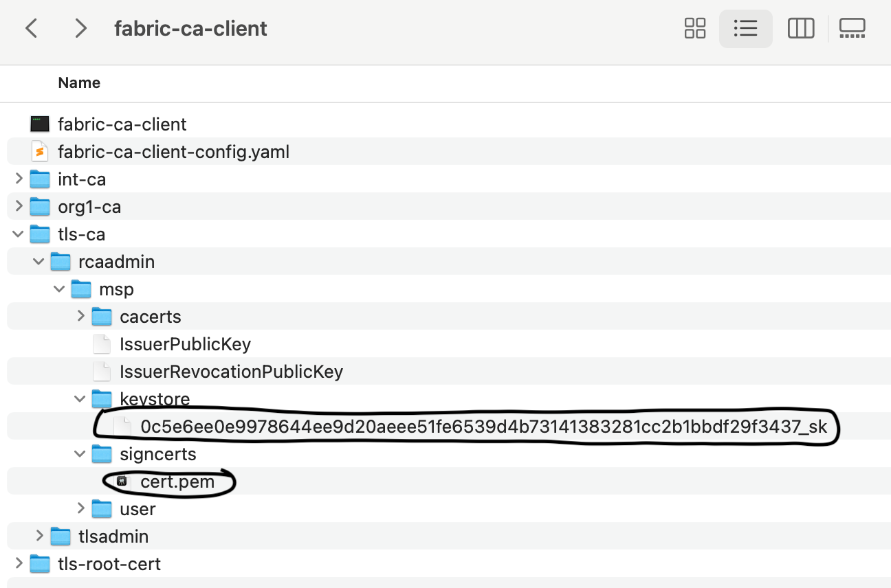Select the org1-ca folder icon
891x588 pixels.
click(x=41, y=207)
